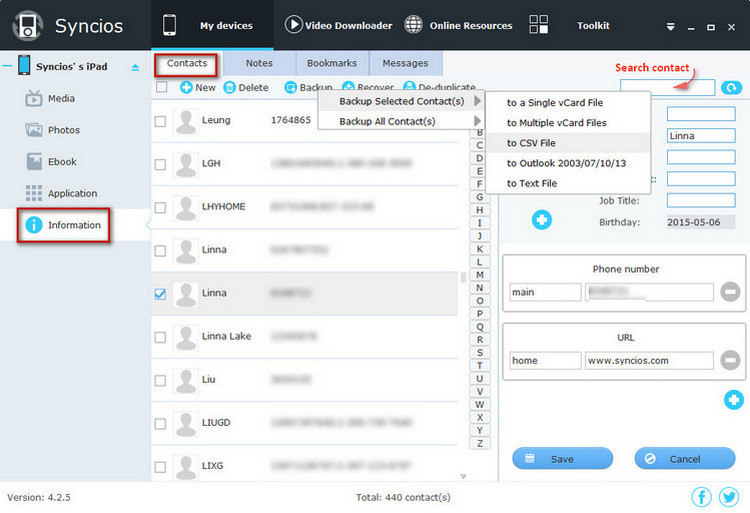Remove the main phone number entry
The width and height of the screenshot is (750, 513).
point(730,292)
